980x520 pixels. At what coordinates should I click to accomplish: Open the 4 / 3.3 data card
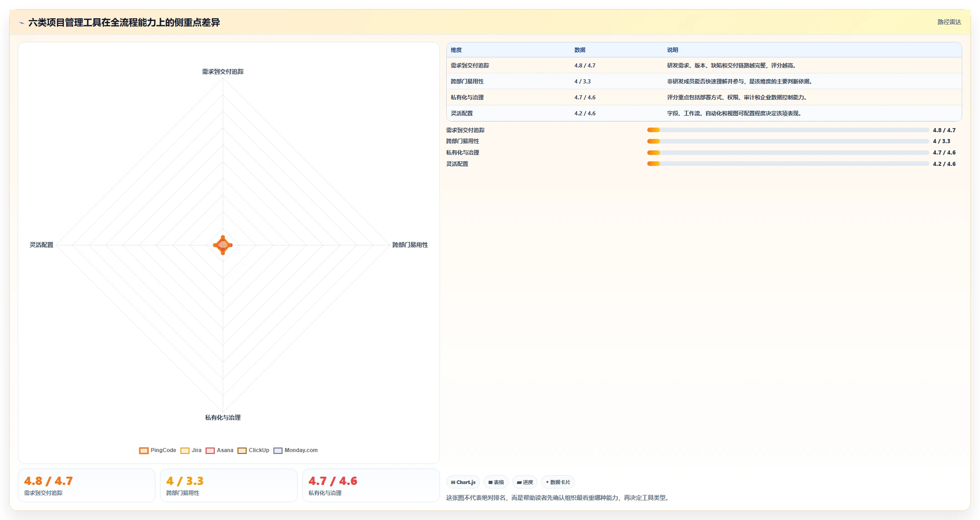click(x=229, y=485)
